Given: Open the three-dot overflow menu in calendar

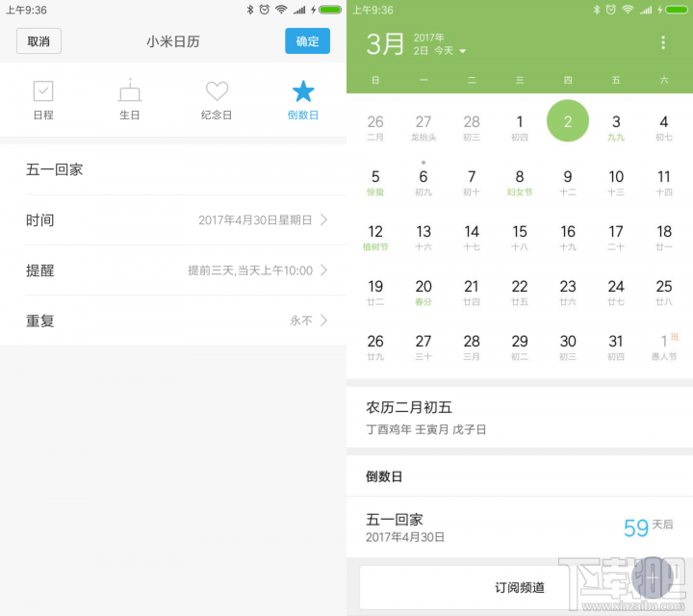Looking at the screenshot, I should [663, 42].
